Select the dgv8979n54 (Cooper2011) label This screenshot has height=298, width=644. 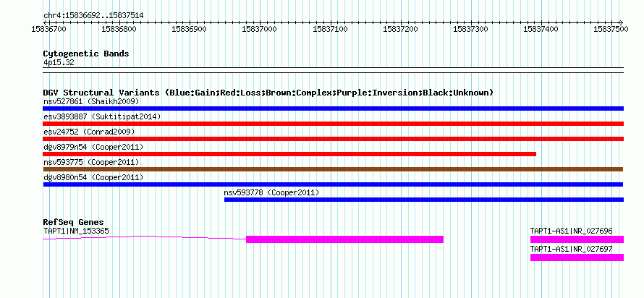coord(93,147)
